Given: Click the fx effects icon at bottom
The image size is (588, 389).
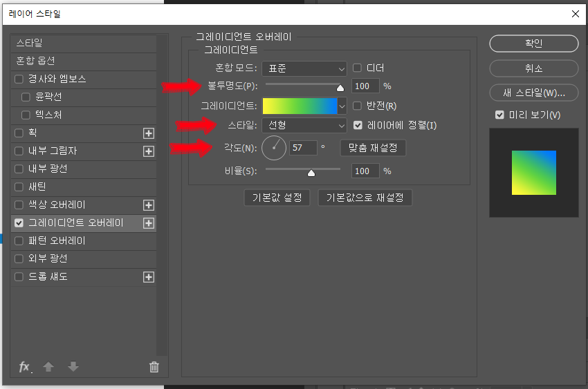Looking at the screenshot, I should pos(24,367).
